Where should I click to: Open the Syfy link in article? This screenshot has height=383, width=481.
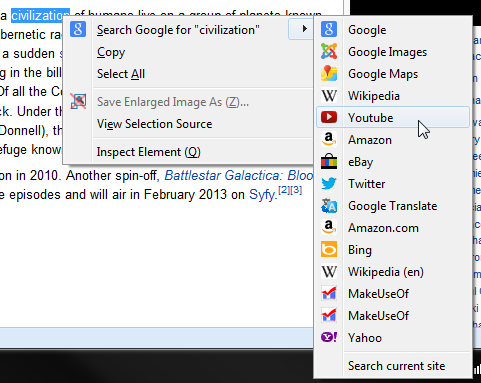[x=263, y=195]
